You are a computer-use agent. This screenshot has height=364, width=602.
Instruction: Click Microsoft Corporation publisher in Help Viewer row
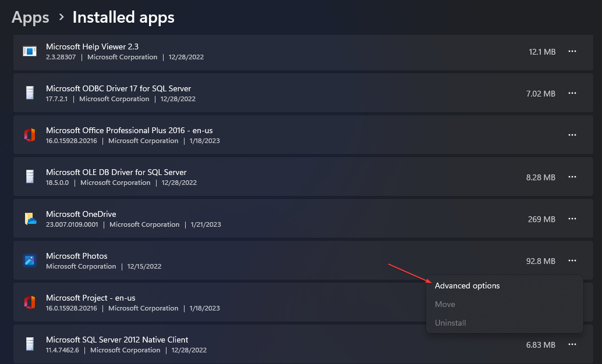(122, 57)
